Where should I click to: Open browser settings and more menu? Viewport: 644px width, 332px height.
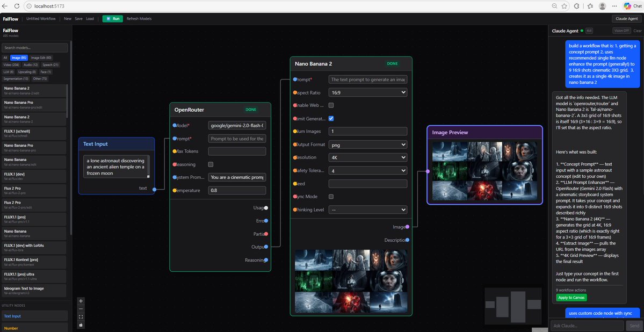pos(614,6)
